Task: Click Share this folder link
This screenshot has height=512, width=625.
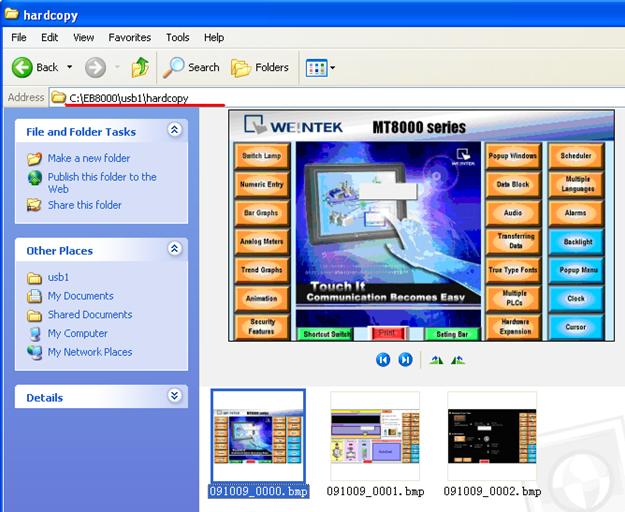Action: click(x=85, y=205)
